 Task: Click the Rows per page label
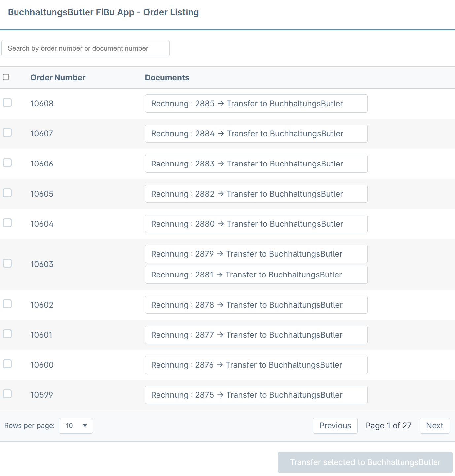tap(29, 426)
